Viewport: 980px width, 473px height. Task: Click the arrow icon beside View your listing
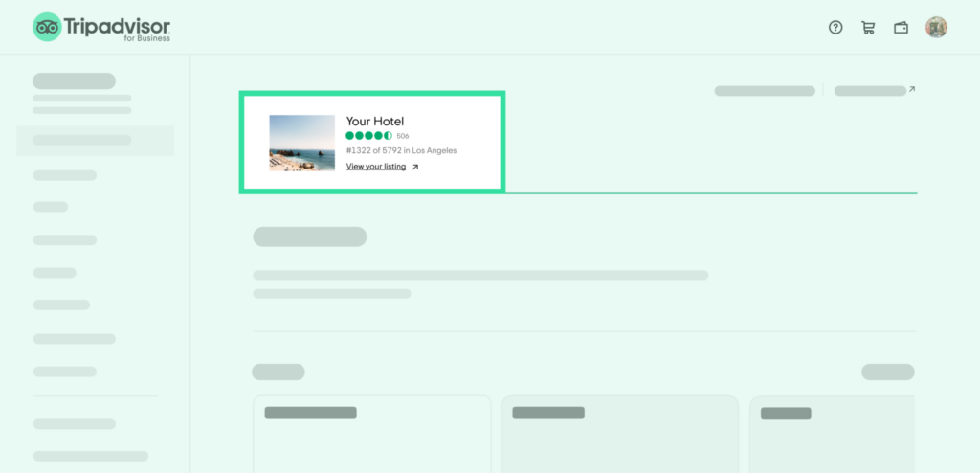point(415,167)
